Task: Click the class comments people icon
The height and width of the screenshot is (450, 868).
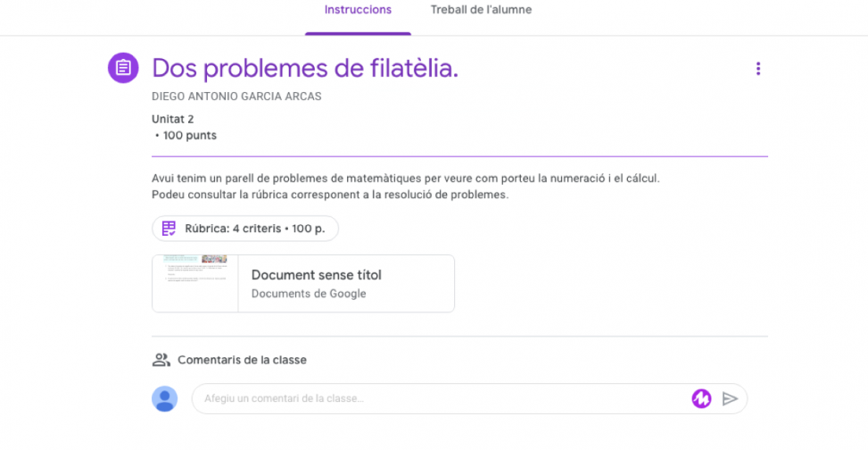Action: (161, 360)
